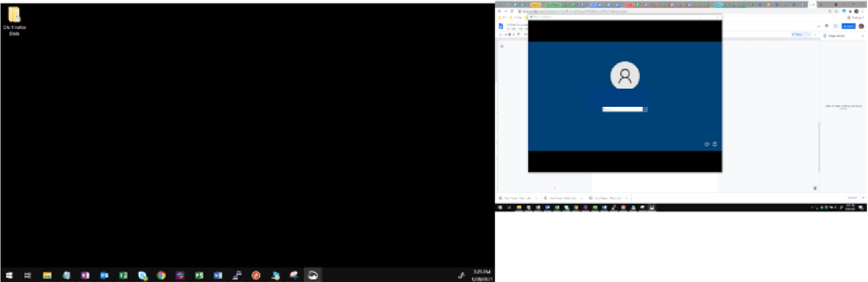Open the red circular app on left taskbar
868x282 pixels.
click(256, 275)
